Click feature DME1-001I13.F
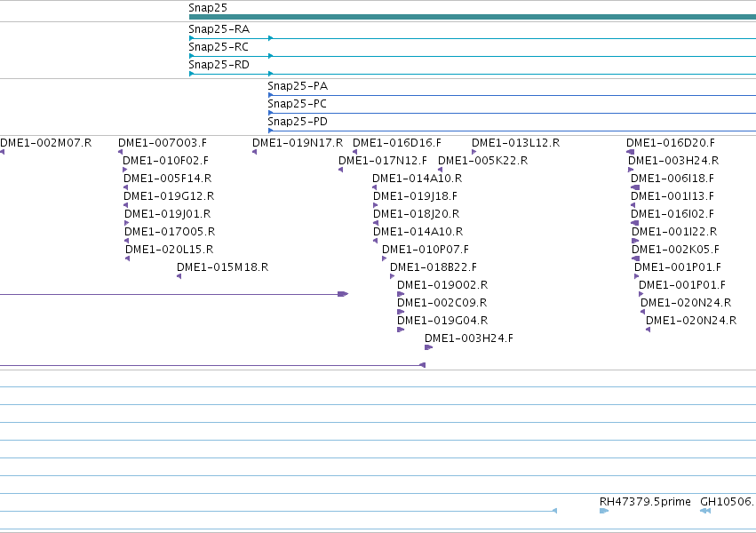756x533 pixels. pos(672,196)
